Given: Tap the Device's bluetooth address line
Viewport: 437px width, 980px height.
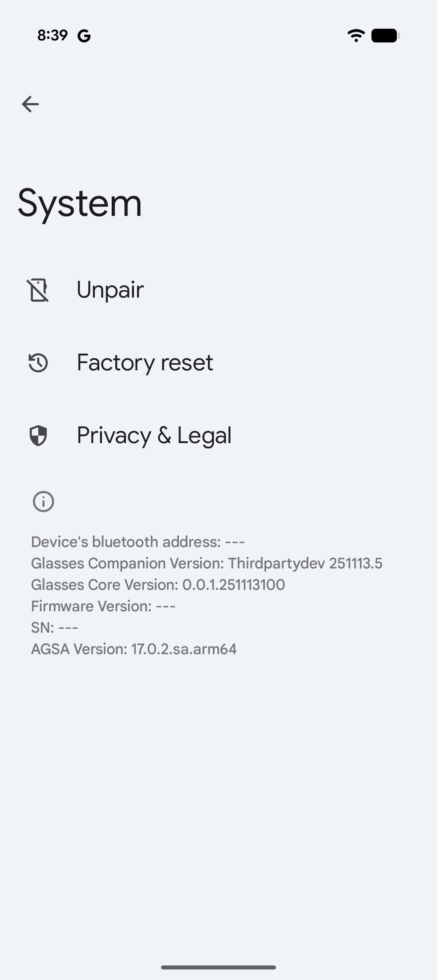Looking at the screenshot, I should pos(138,542).
